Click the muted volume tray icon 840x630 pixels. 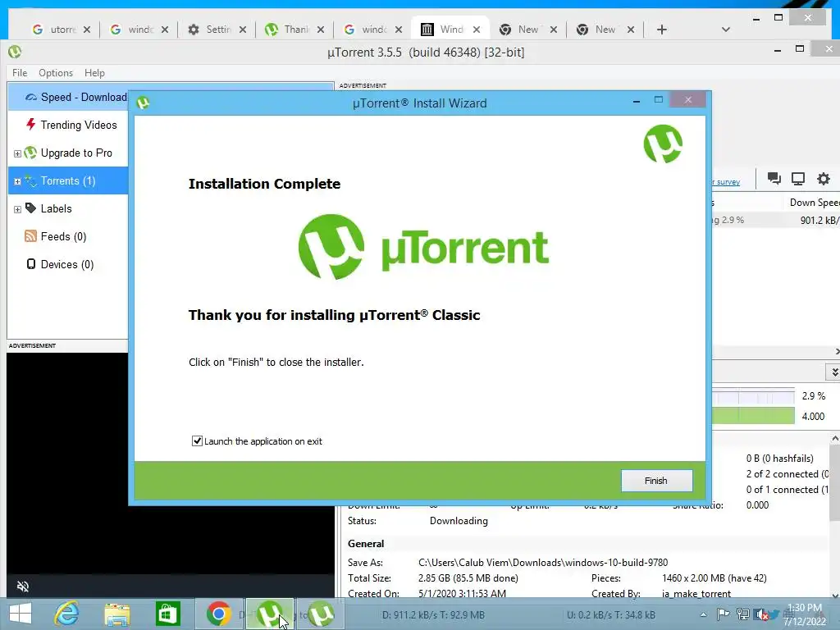click(x=760, y=614)
